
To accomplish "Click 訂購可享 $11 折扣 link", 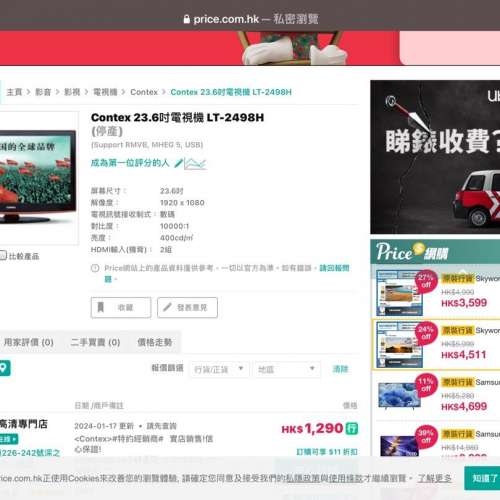I will point(327,452).
